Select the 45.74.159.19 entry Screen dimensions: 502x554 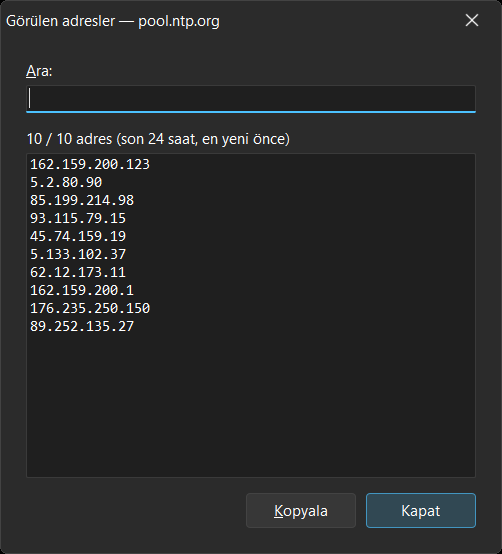(x=78, y=236)
